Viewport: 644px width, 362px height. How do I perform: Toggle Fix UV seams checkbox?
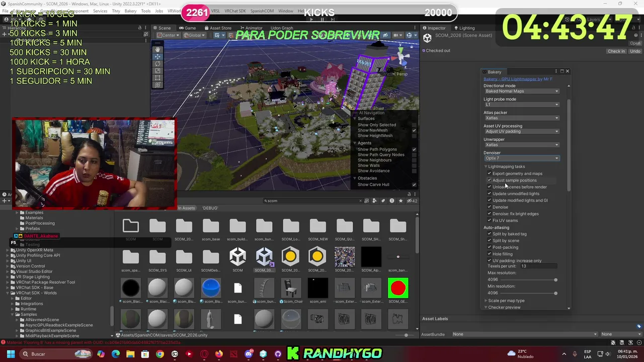coord(489,220)
